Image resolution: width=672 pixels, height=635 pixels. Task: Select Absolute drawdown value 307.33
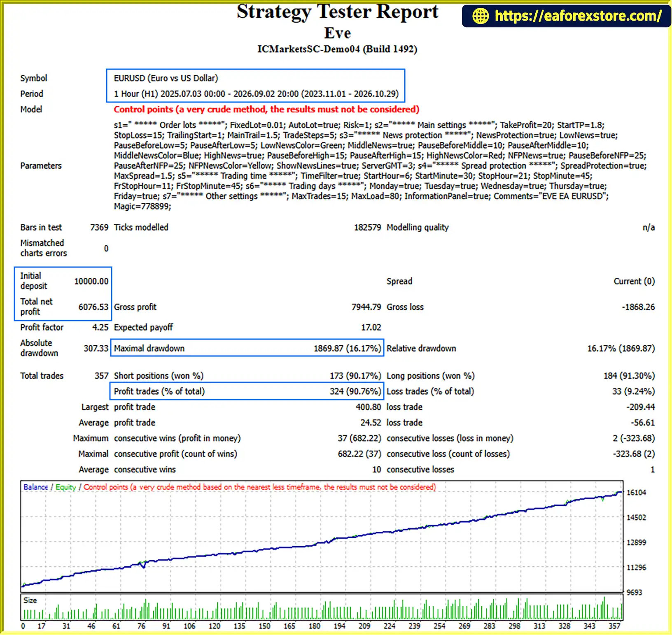pyautogui.click(x=96, y=349)
